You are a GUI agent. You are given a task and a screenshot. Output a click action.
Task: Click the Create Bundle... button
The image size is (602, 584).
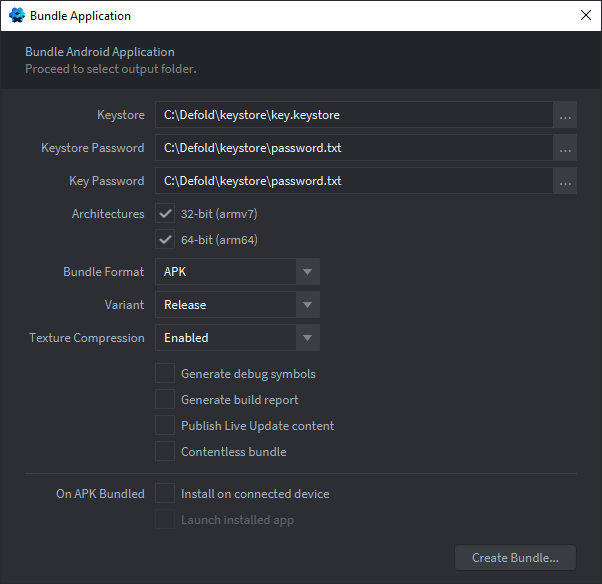point(515,558)
